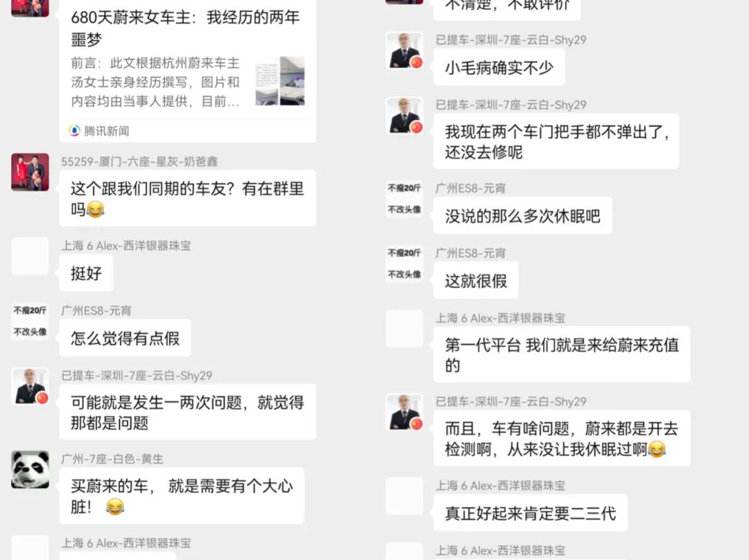Viewport: 749px width, 560px height.
Task: Select the 真正好起来肯定要二三代 message bubble
Action: (531, 513)
